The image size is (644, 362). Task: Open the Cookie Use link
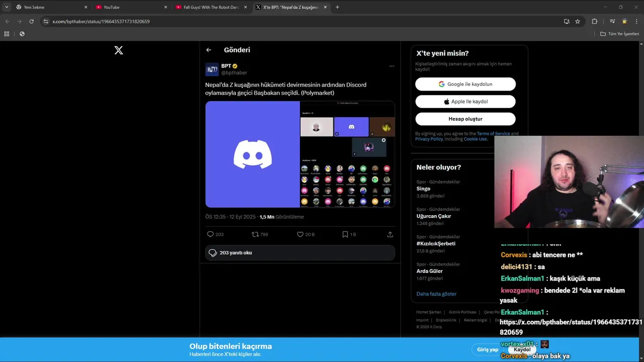[x=475, y=139]
